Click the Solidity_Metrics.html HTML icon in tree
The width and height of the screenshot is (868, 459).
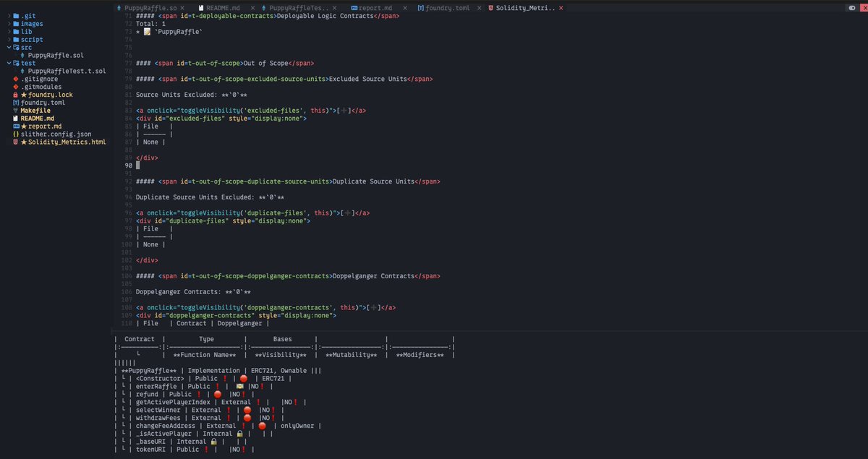coord(16,142)
